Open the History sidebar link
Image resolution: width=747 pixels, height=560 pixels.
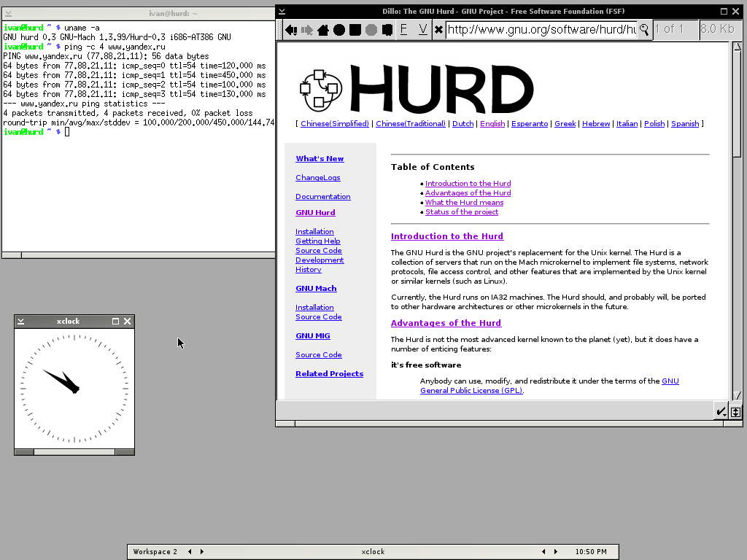coord(309,270)
